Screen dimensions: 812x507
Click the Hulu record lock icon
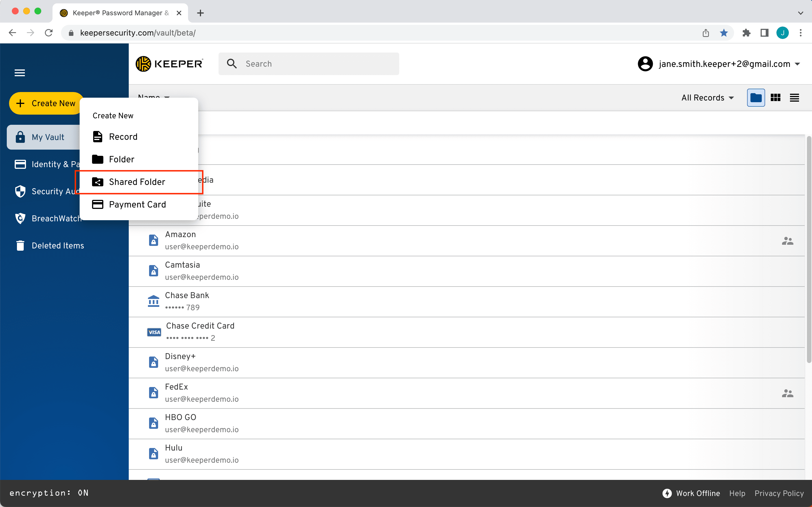coord(154,454)
